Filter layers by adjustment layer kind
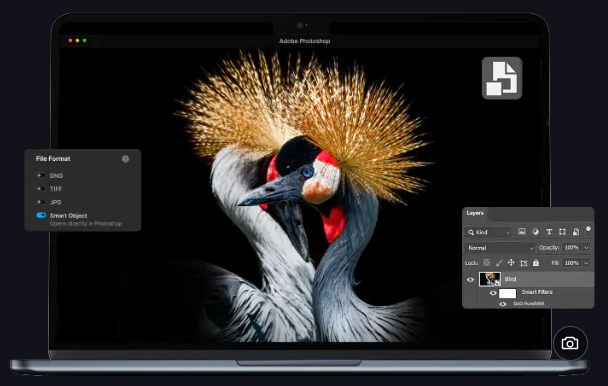Viewport: 608px width, 386px height. click(535, 232)
